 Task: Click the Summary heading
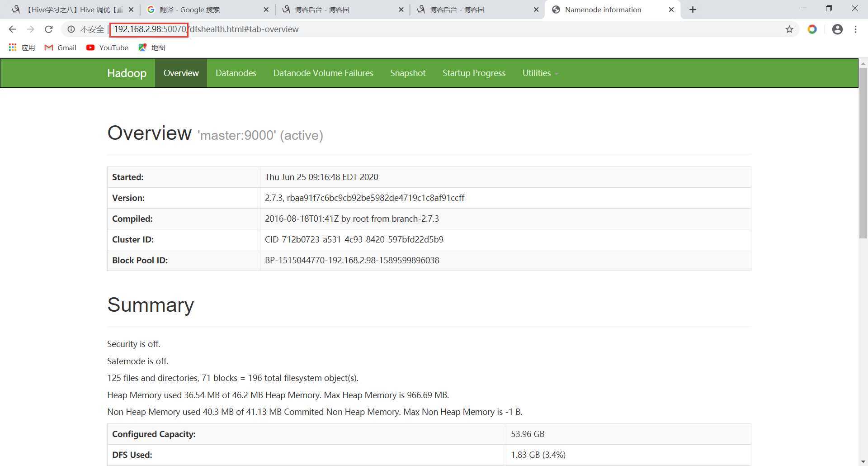point(151,305)
